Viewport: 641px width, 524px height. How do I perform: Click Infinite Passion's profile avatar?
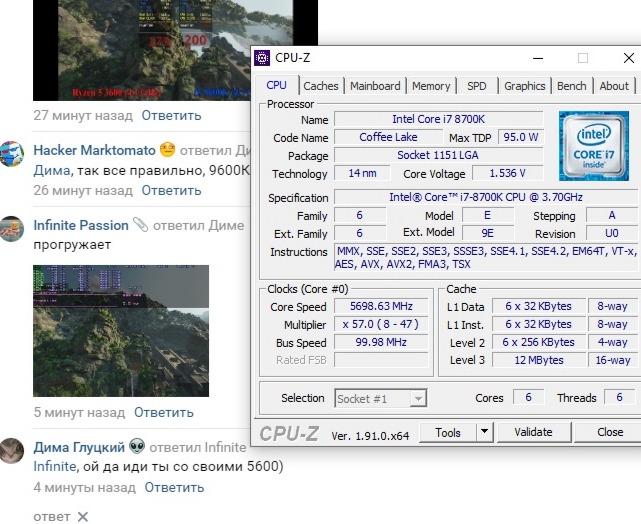pyautogui.click(x=11, y=229)
